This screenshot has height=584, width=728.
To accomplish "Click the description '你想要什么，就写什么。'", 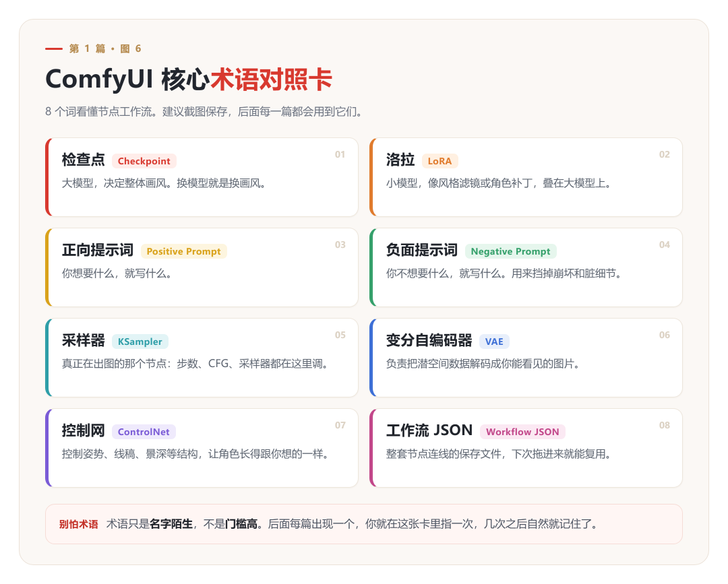I will point(117,273).
